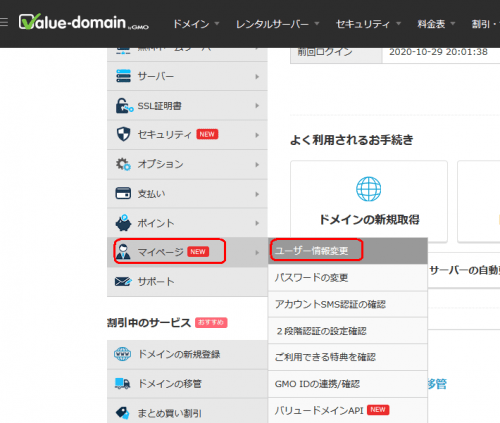Click the ポイント piggy bank icon
This screenshot has height=423, width=500.
123,223
